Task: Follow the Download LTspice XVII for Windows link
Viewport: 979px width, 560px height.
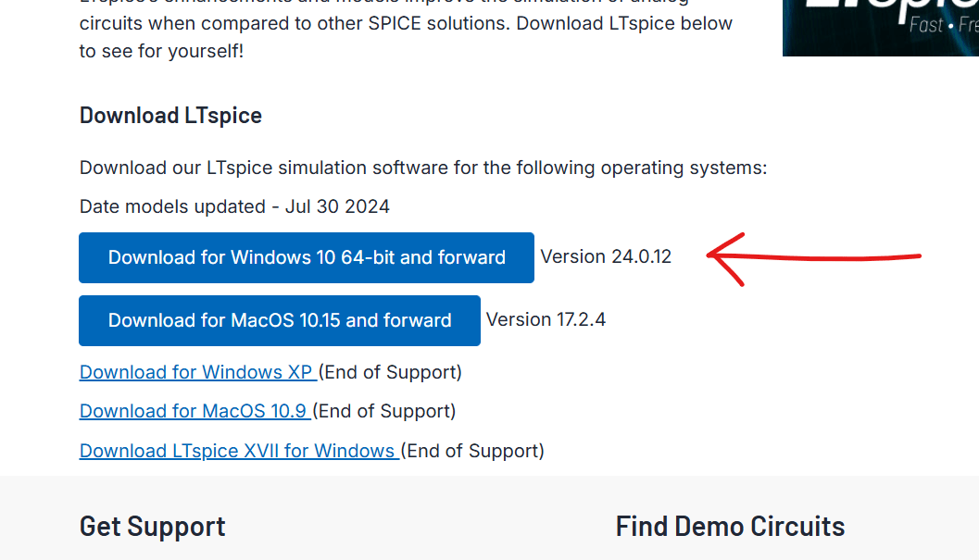Action: pyautogui.click(x=239, y=451)
